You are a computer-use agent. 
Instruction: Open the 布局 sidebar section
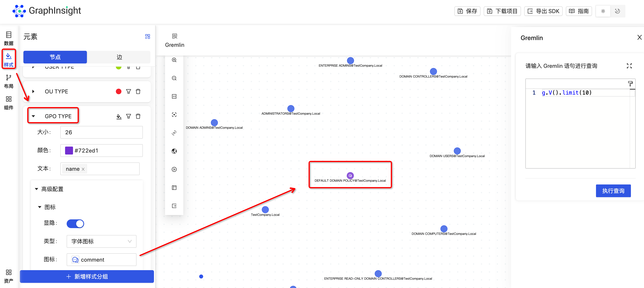9,82
